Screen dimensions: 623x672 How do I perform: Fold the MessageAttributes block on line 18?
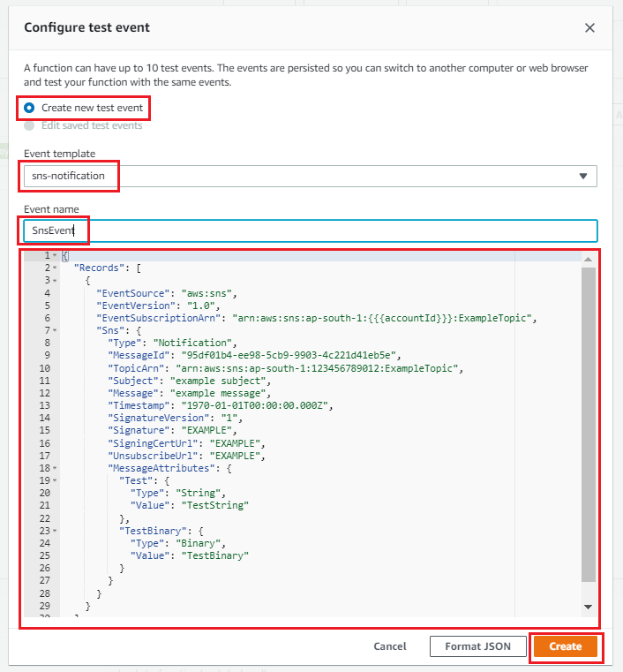(55, 468)
